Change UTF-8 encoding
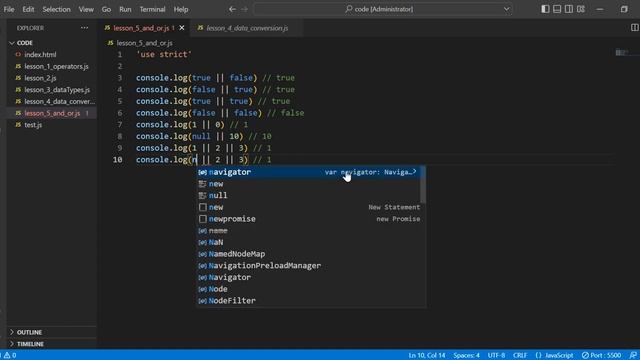 (x=496, y=355)
